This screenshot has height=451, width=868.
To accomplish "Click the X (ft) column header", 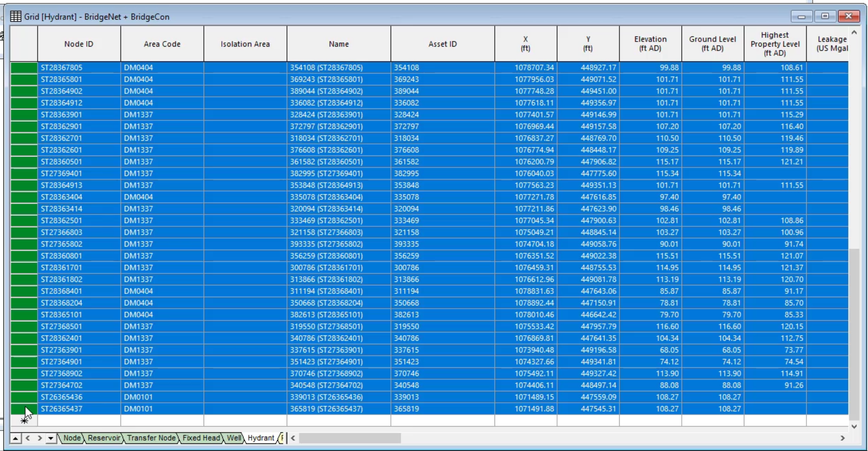I will pyautogui.click(x=526, y=44).
